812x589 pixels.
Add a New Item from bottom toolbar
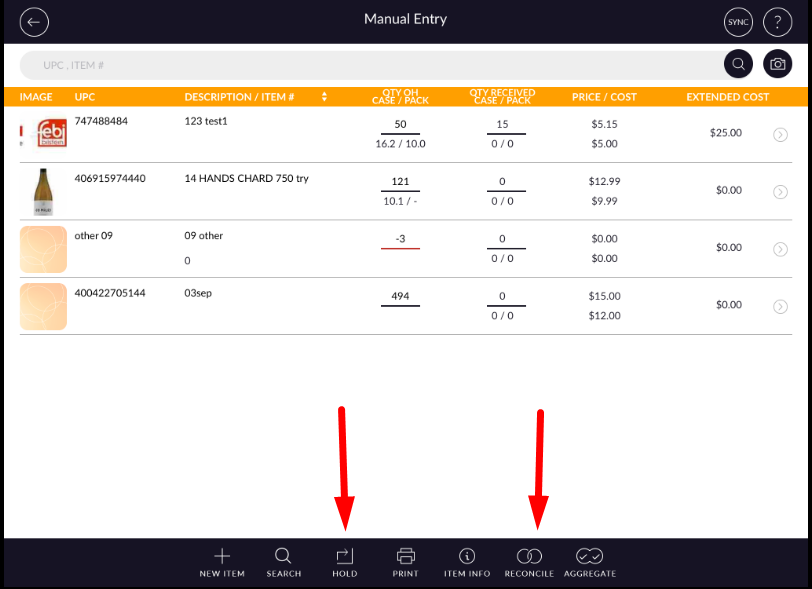[223, 562]
